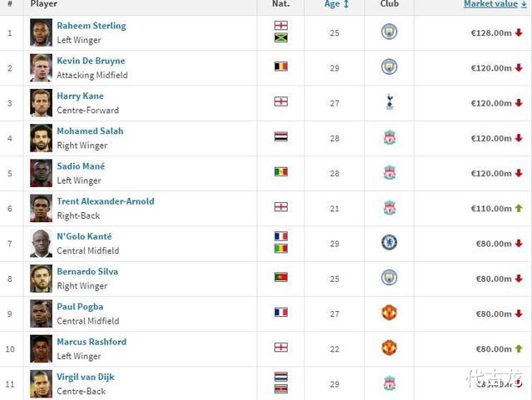Click Virgil van Dijk's portrait thumbnail

(x=41, y=383)
